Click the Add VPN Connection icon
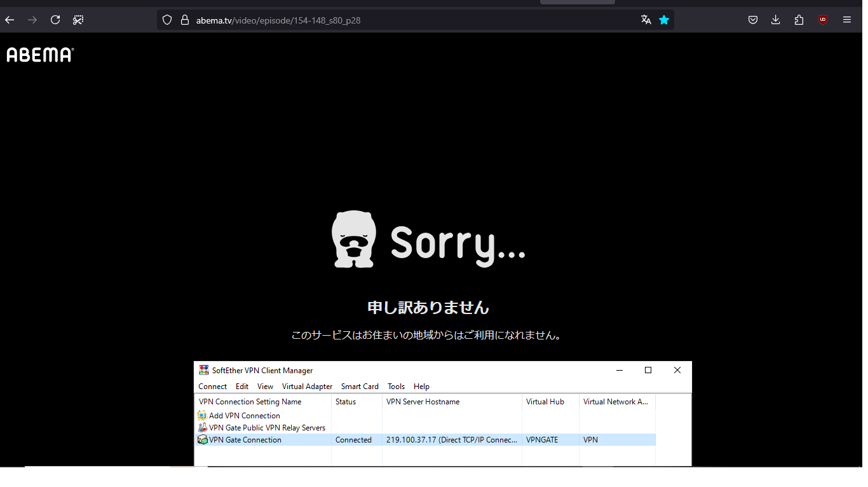This screenshot has width=868, height=487. [x=202, y=416]
